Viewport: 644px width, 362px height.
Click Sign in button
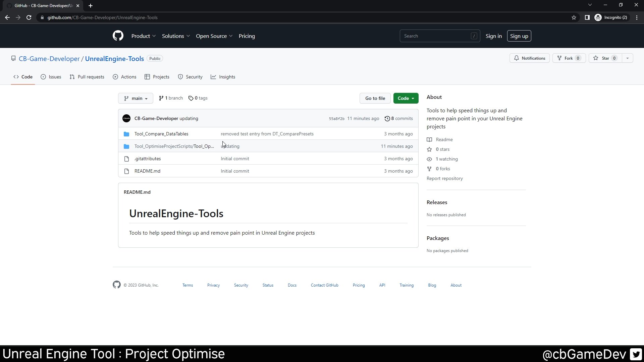point(494,36)
